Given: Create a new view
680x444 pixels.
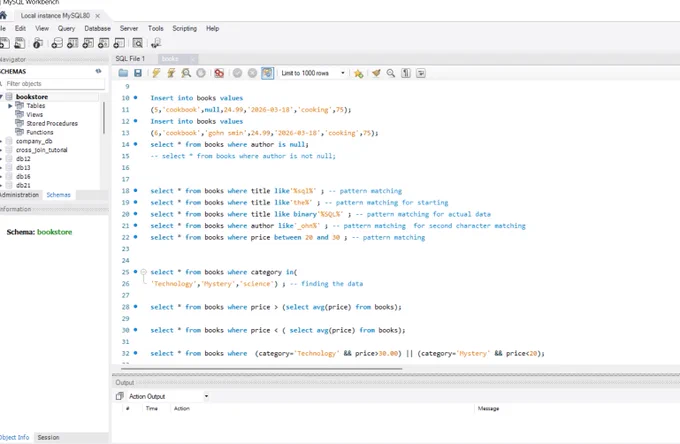Looking at the screenshot, I should coord(88,43).
